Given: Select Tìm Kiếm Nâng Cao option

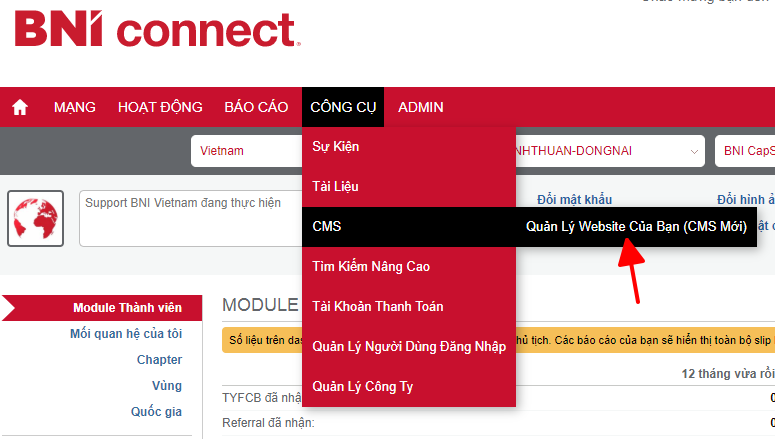Looking at the screenshot, I should [371, 267].
